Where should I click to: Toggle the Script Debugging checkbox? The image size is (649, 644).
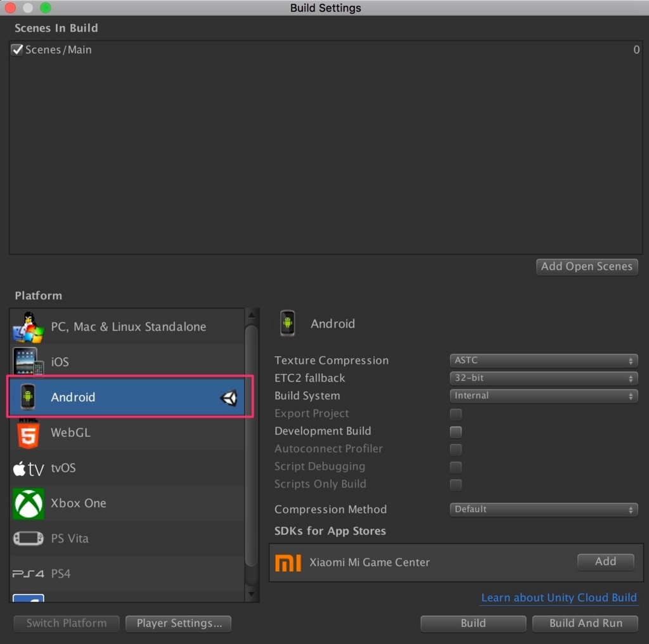456,467
